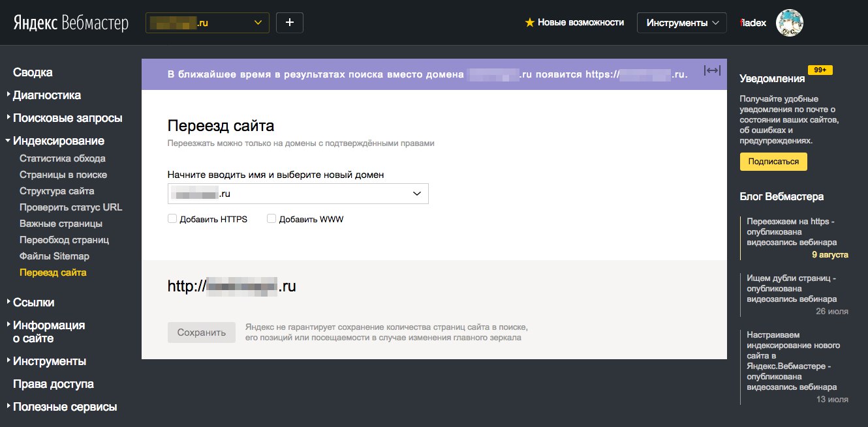Click the Блог Вебмастера heading
Image resolution: width=868 pixels, height=427 pixels.
coord(781,196)
